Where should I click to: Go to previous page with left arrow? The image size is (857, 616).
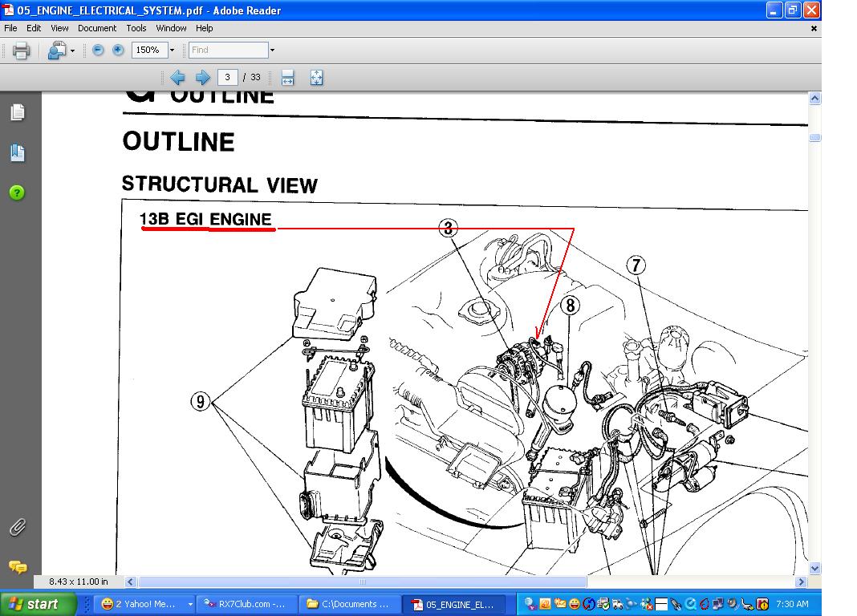[x=177, y=78]
